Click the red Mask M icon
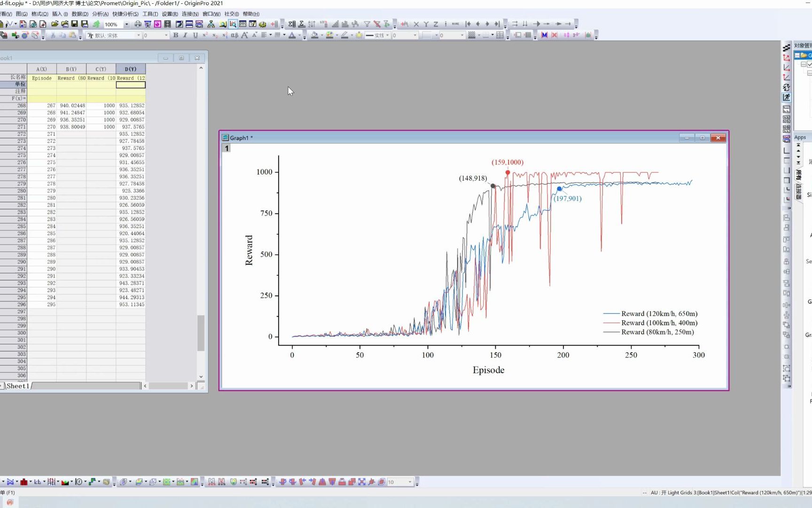 pyautogui.click(x=545, y=35)
